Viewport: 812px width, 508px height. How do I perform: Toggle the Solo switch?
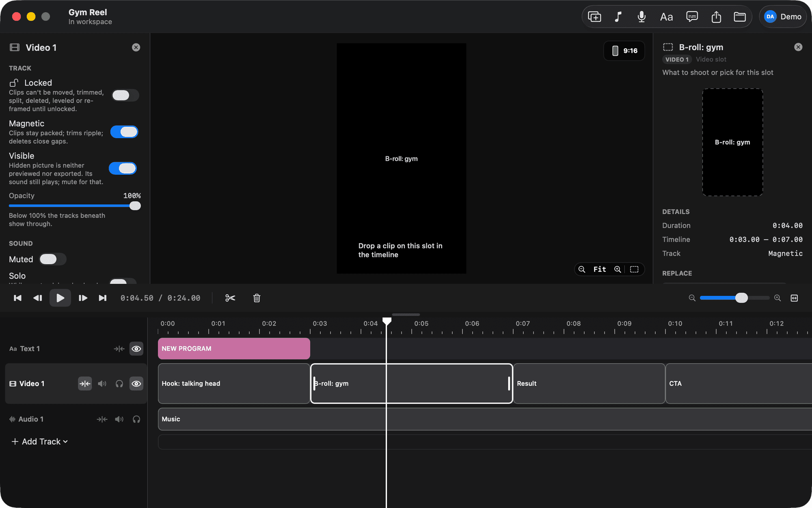(x=123, y=281)
